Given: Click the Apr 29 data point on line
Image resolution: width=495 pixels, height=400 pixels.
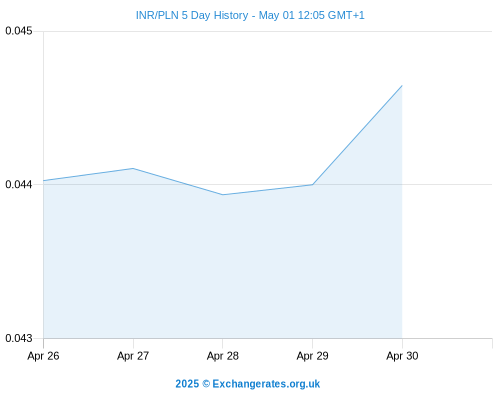Looking at the screenshot, I should (312, 184).
